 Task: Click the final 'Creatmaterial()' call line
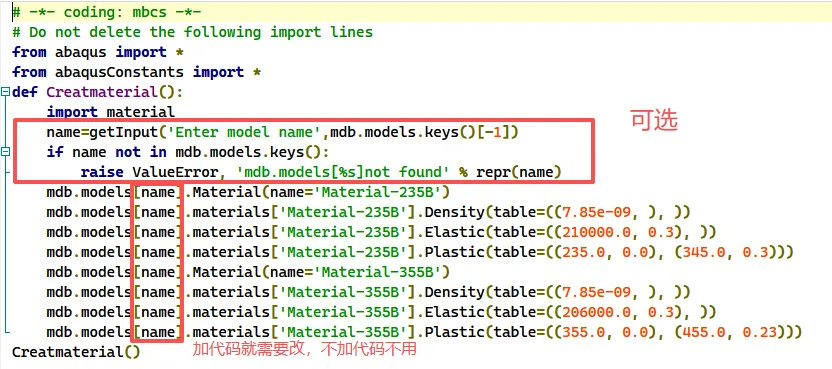pos(76,352)
